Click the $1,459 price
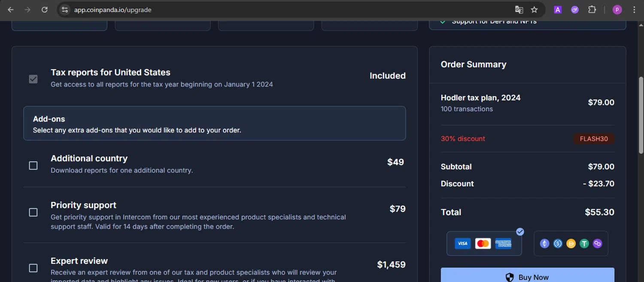This screenshot has width=644, height=282. [391, 264]
